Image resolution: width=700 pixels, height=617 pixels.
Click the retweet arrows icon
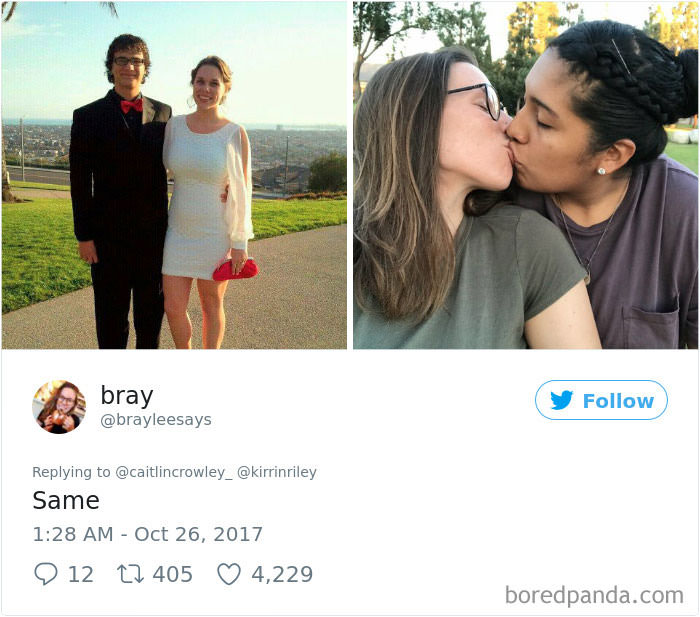tap(130, 574)
